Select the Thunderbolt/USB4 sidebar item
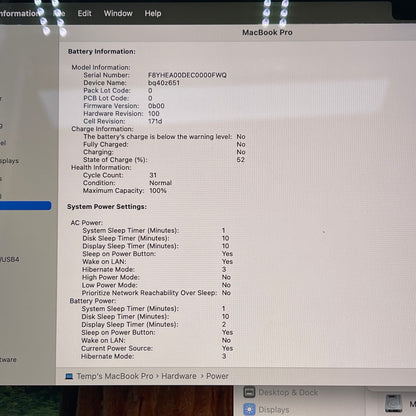 point(10,259)
